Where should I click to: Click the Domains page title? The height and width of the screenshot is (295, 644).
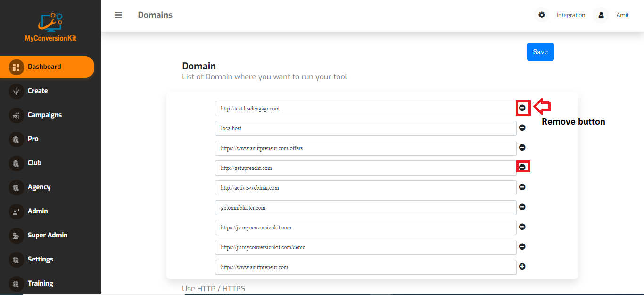point(155,15)
